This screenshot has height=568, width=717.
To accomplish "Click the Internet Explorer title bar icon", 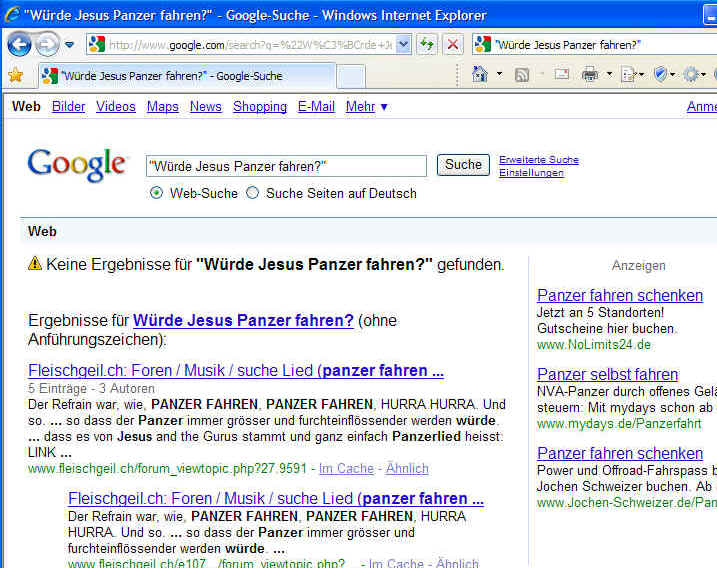I will coord(12,14).
